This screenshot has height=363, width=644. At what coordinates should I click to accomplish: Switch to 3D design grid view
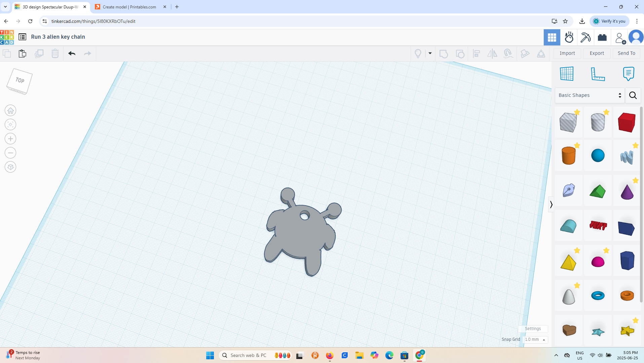pos(552,37)
